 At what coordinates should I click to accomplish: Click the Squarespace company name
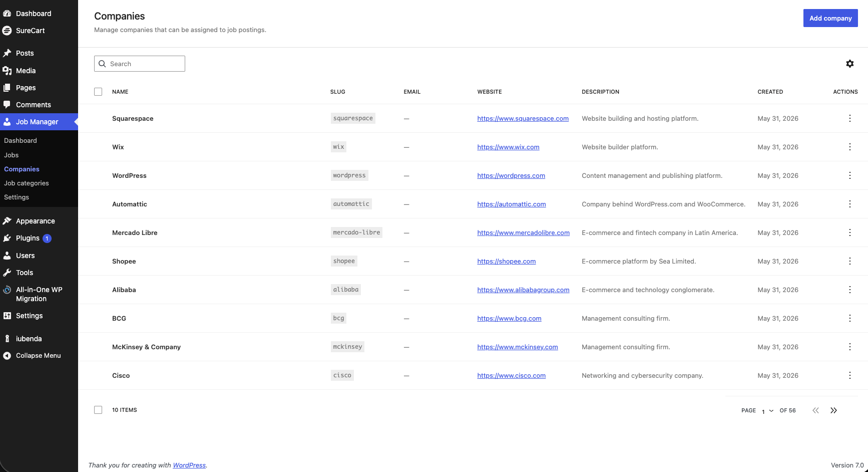tap(133, 118)
